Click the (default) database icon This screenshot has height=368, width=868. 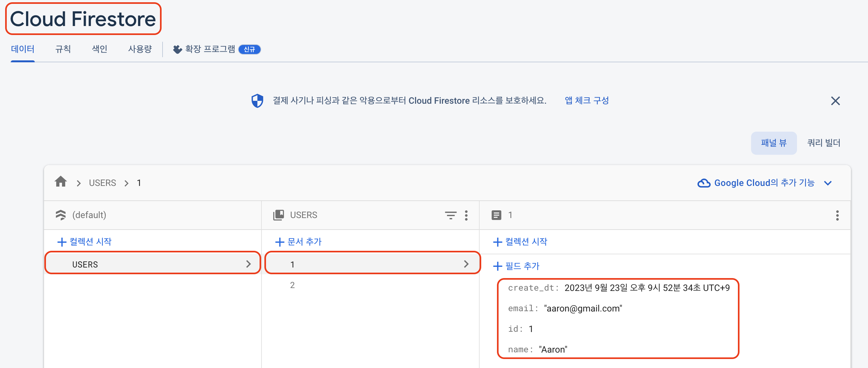click(61, 215)
